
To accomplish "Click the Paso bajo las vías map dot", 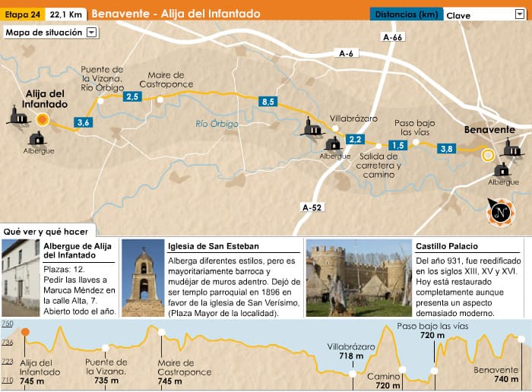I will [416, 142].
